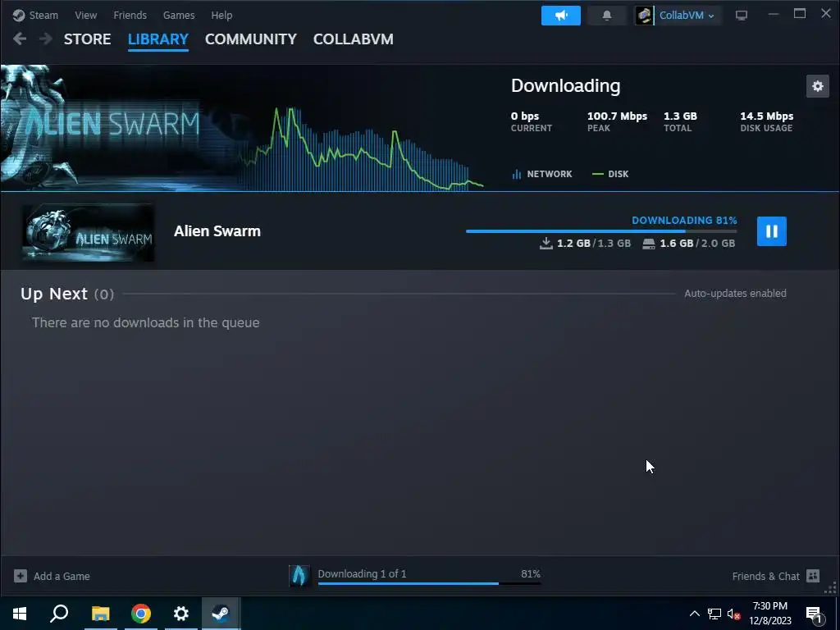Viewport: 840px width, 630px height.
Task: Switch to Big Picture mode icon
Action: tap(742, 16)
